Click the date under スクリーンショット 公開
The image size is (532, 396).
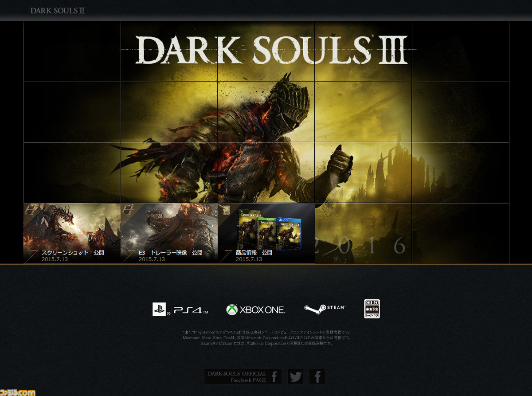click(54, 259)
